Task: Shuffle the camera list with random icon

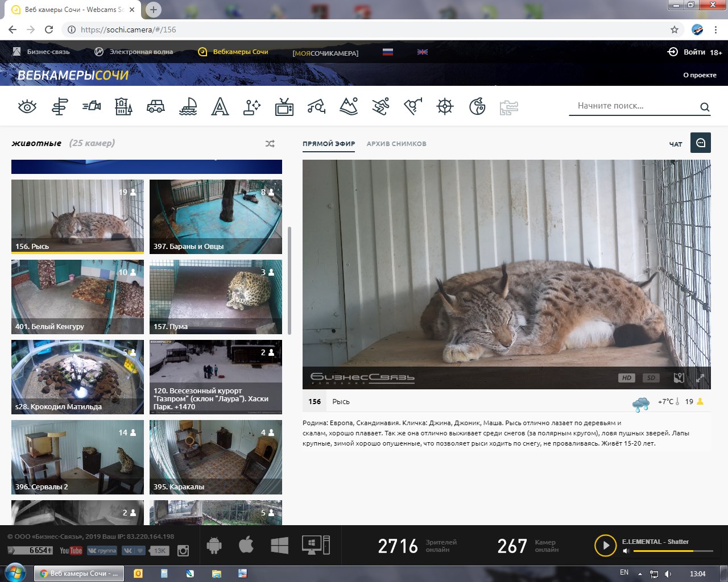Action: point(270,144)
